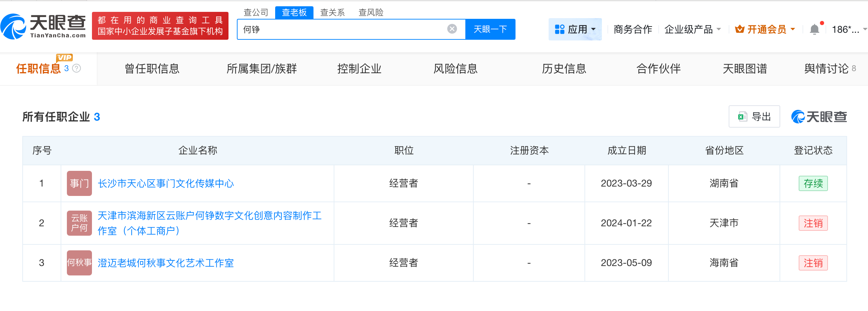Open the notification bell

(814, 29)
